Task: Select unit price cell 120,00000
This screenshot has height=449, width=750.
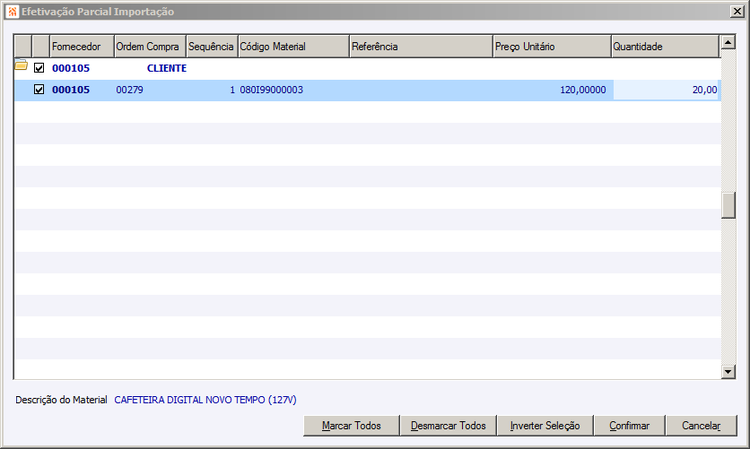Action: 583,90
